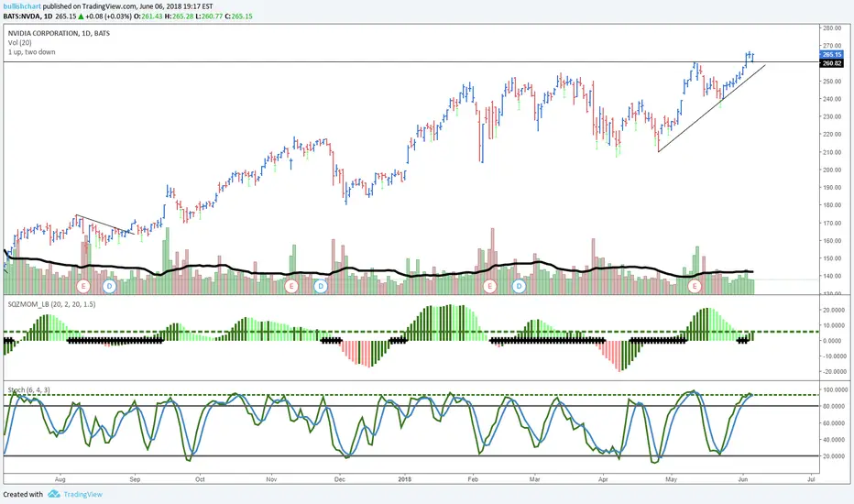
Task: Click the 170.00 price axis label
Action: [832, 223]
